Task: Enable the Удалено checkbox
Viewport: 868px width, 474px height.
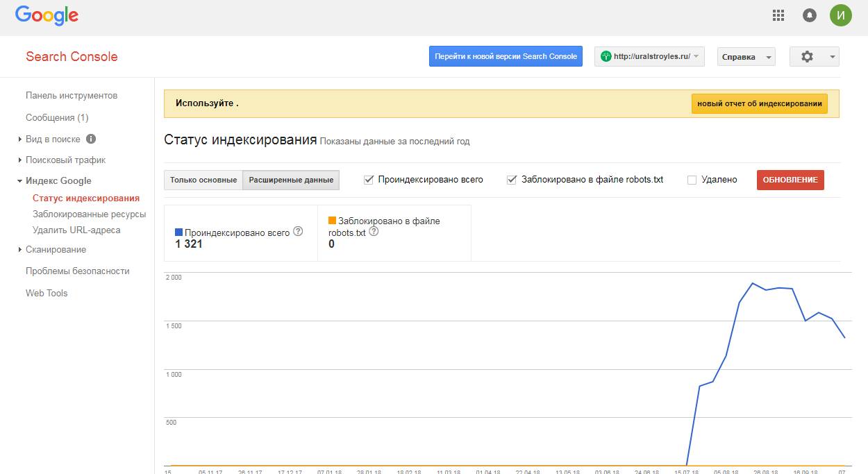Action: pyautogui.click(x=692, y=180)
